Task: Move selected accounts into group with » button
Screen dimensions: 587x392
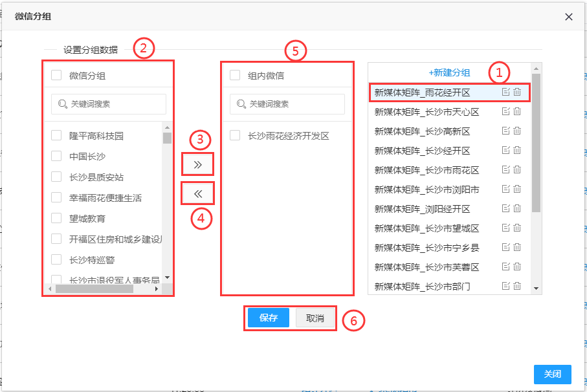Action: pyautogui.click(x=198, y=165)
